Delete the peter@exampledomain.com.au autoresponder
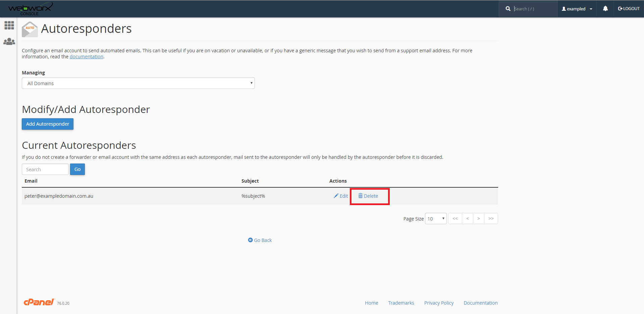The width and height of the screenshot is (644, 314). (x=368, y=196)
